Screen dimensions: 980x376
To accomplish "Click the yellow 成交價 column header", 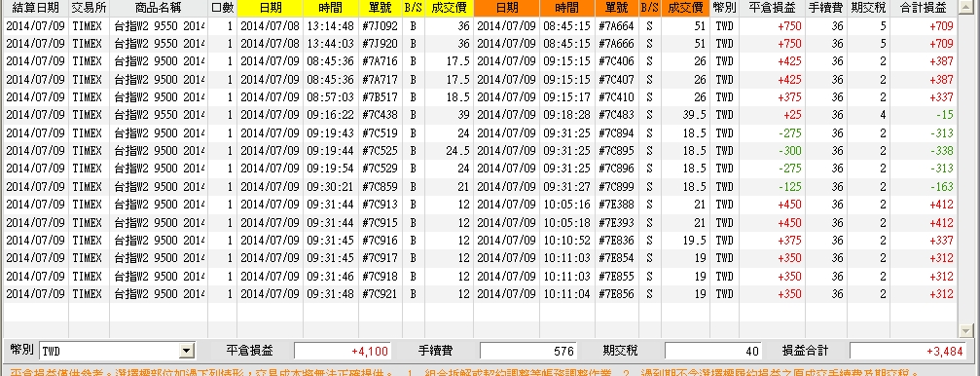I will (x=449, y=8).
